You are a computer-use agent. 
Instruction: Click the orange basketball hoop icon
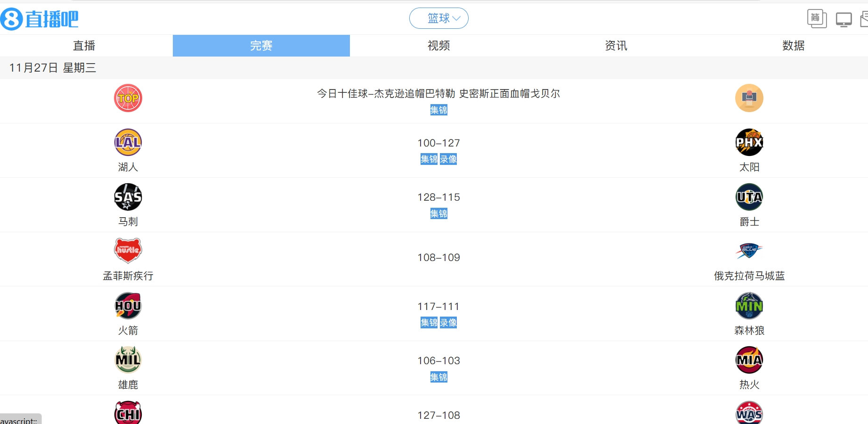coord(749,98)
